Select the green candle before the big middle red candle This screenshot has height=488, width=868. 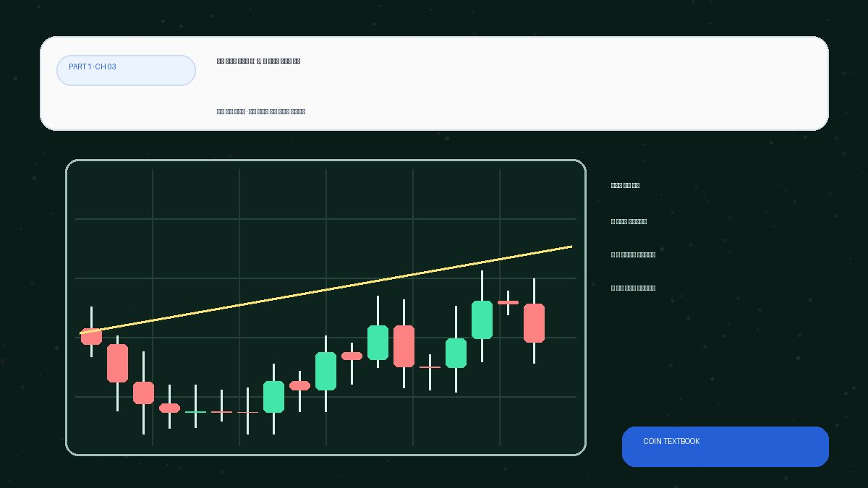(378, 342)
